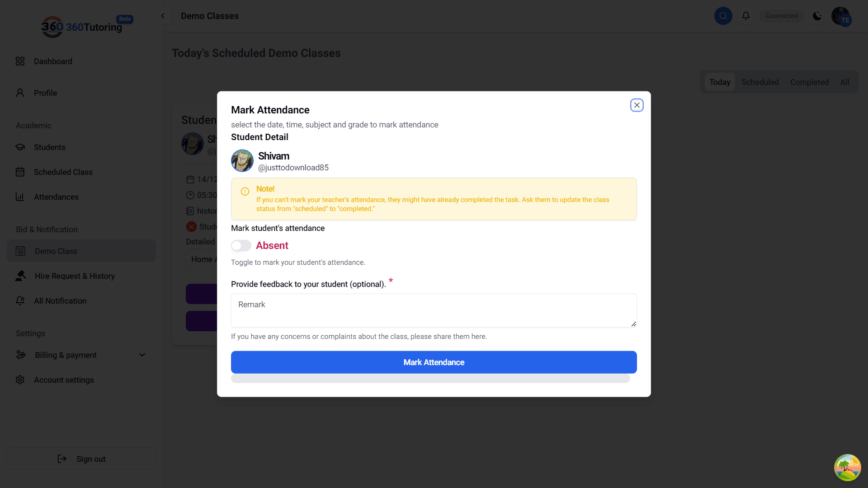Open the user avatar profile menu
The width and height of the screenshot is (868, 488).
point(841,16)
